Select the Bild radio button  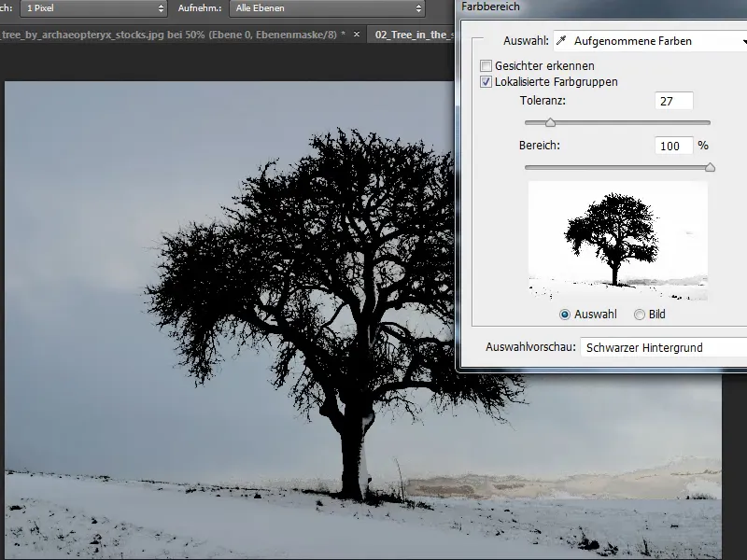pyautogui.click(x=640, y=315)
